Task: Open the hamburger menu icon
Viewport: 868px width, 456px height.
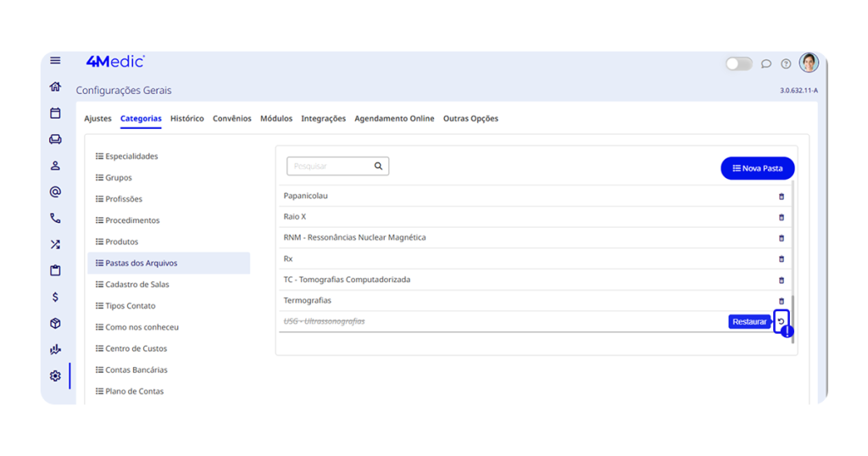Action: pyautogui.click(x=55, y=60)
